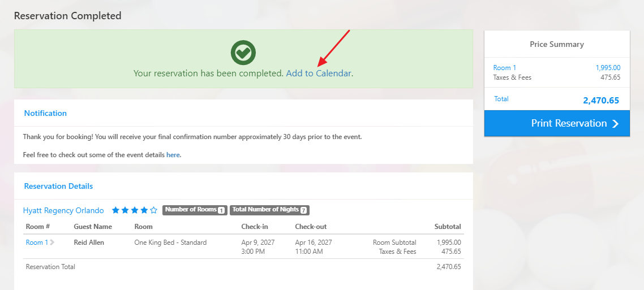
Task: Click the Number of Rooms badge
Action: click(195, 210)
